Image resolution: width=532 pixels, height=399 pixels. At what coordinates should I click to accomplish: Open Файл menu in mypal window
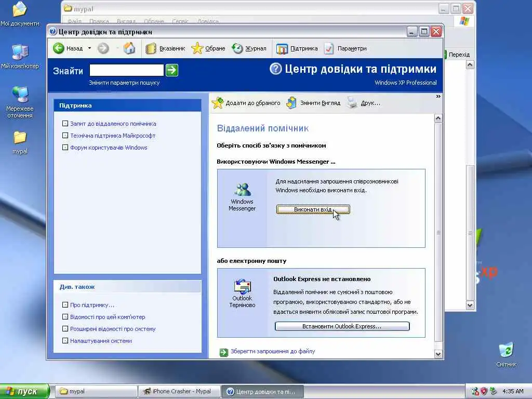pyautogui.click(x=74, y=21)
